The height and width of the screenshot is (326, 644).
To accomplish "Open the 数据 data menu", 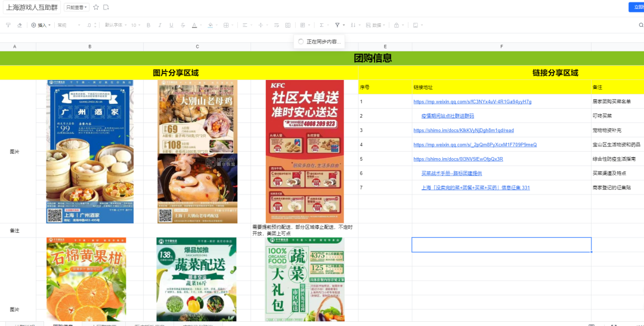I will [x=374, y=25].
